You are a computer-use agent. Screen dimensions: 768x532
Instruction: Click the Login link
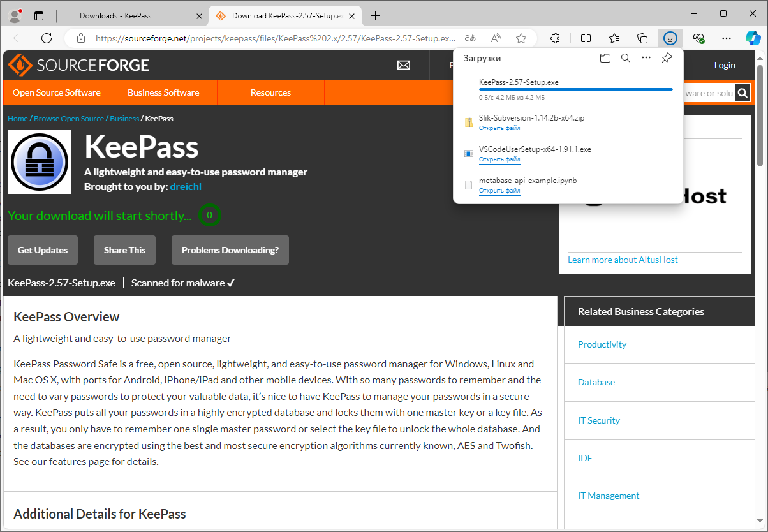[x=725, y=65]
